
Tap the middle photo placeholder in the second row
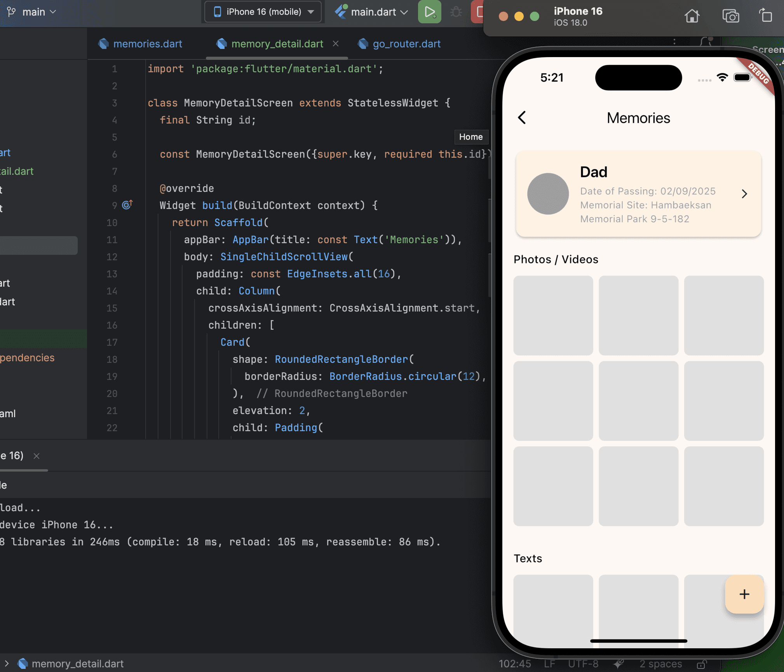coord(638,401)
